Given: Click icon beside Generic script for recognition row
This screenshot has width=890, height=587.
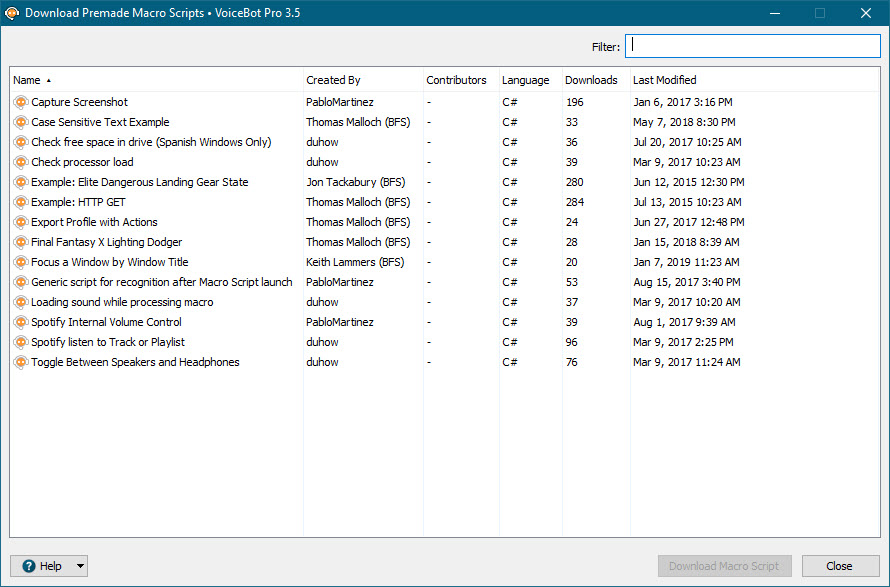Looking at the screenshot, I should point(20,282).
